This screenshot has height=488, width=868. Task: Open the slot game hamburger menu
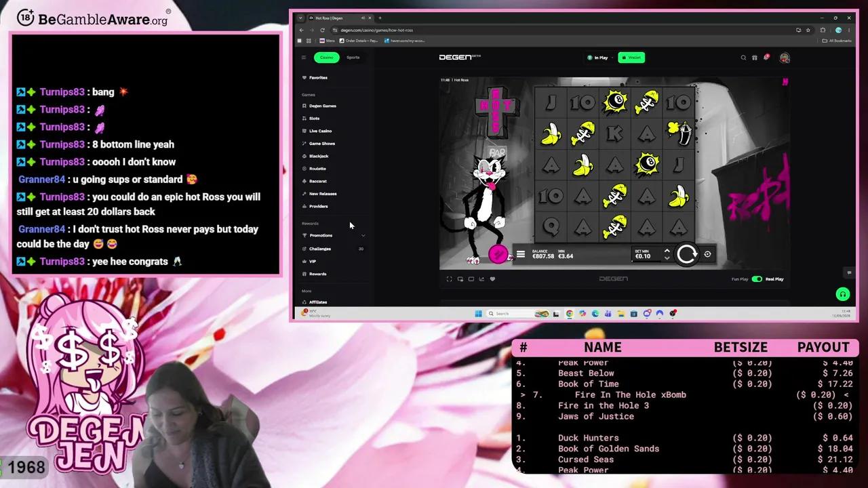[x=520, y=254]
